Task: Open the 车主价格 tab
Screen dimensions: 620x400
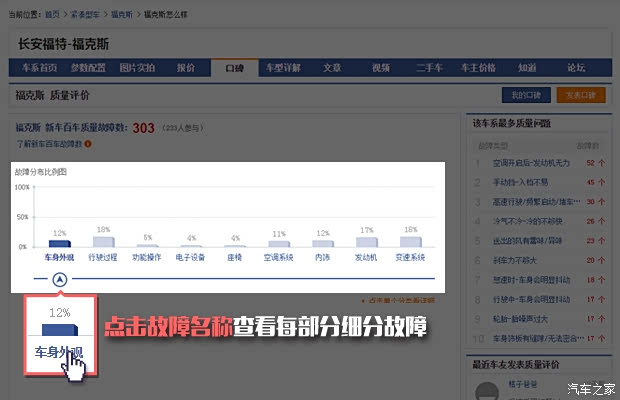Action: pos(478,68)
